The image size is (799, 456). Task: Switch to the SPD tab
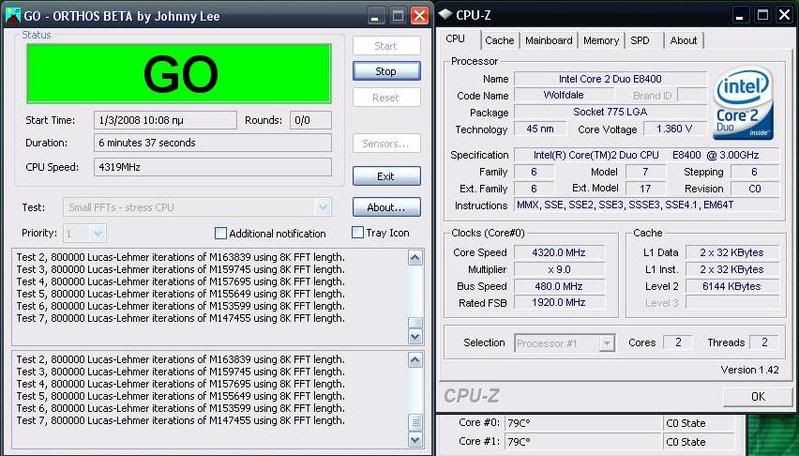(x=640, y=40)
